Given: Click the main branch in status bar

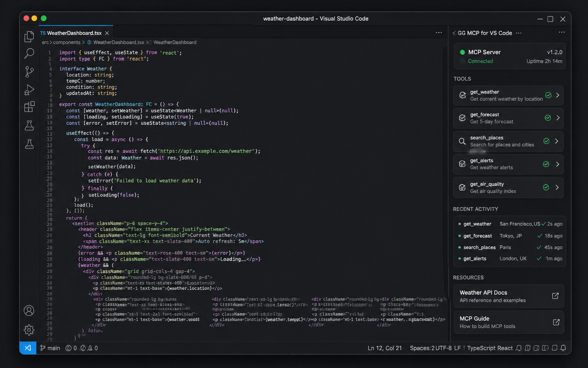Looking at the screenshot, I should (x=50, y=348).
